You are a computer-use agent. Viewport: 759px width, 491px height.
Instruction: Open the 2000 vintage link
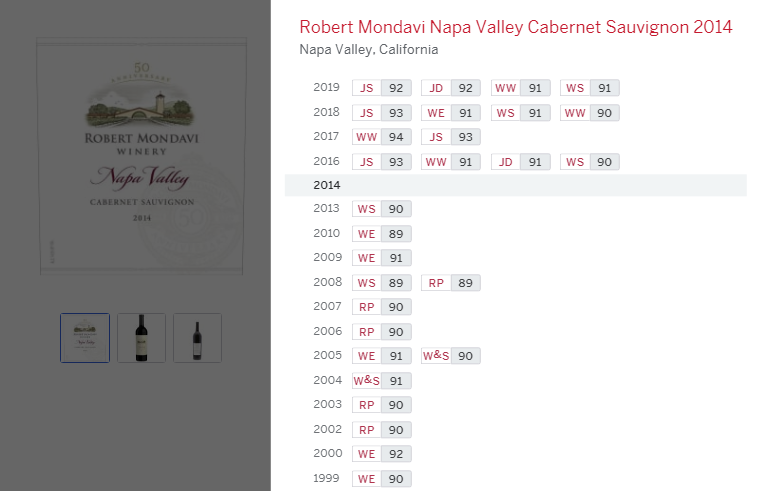click(328, 453)
